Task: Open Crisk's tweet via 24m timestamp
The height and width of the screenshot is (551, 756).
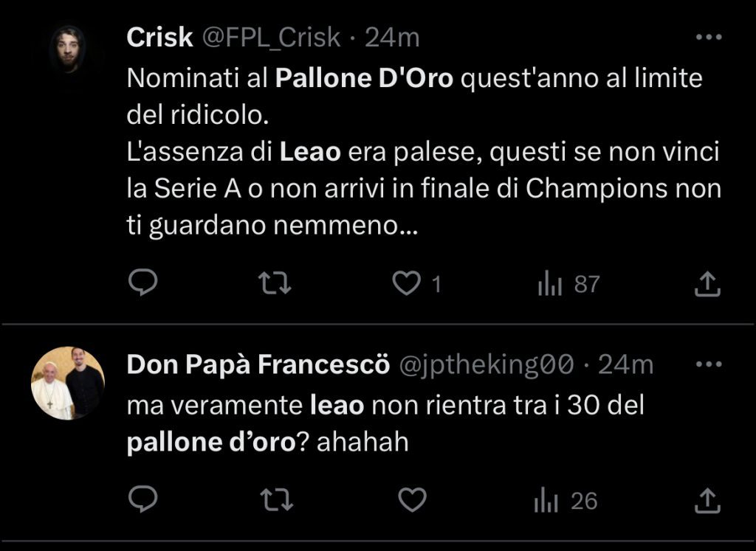Action: point(392,38)
